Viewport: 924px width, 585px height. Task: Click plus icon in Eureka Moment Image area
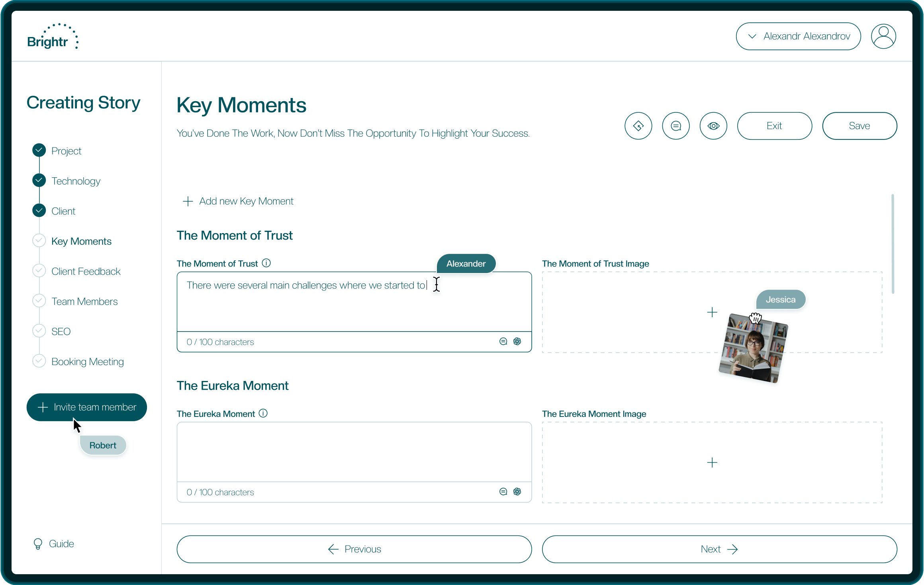click(x=712, y=462)
